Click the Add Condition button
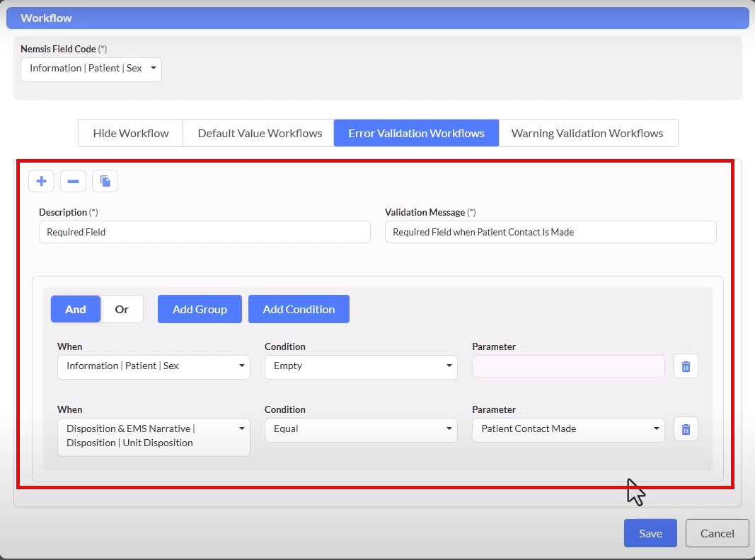755x560 pixels. click(x=299, y=309)
